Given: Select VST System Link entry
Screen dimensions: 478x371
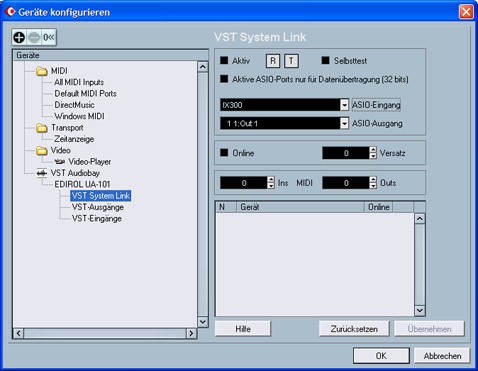Looking at the screenshot, I should [101, 196].
